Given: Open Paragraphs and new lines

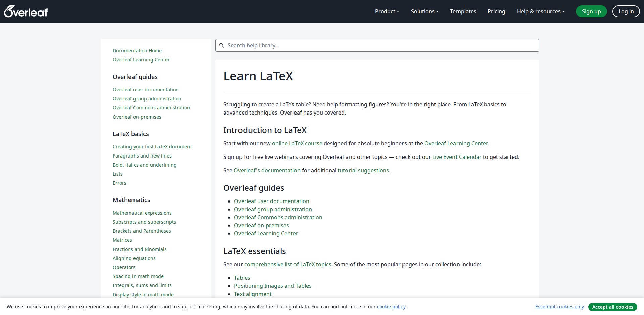Looking at the screenshot, I should (x=142, y=156).
